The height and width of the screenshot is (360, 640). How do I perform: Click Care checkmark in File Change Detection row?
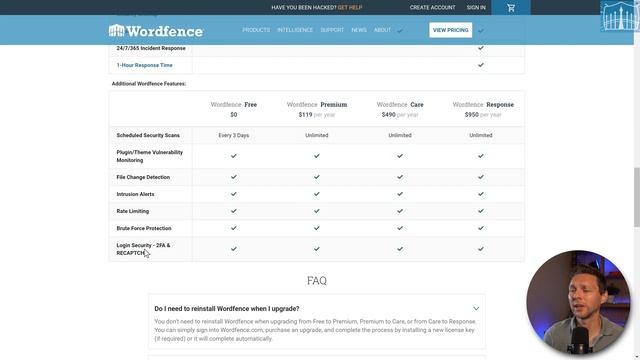tap(400, 177)
